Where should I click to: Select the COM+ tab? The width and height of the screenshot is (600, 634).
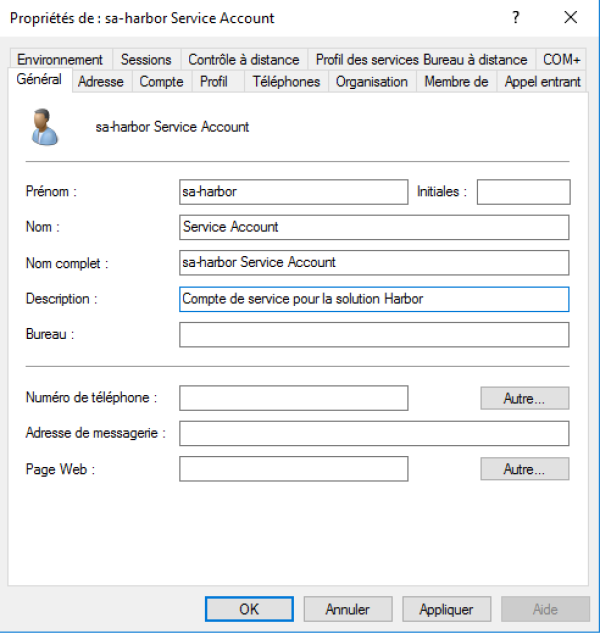pyautogui.click(x=562, y=60)
